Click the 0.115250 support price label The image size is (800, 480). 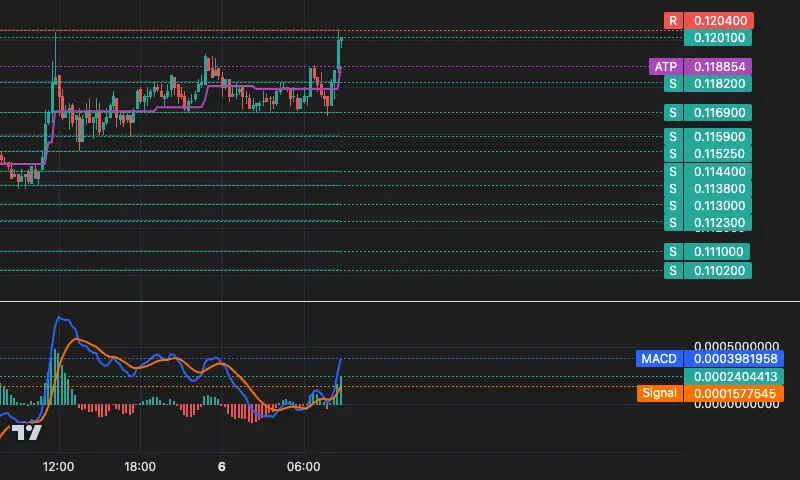click(x=718, y=154)
